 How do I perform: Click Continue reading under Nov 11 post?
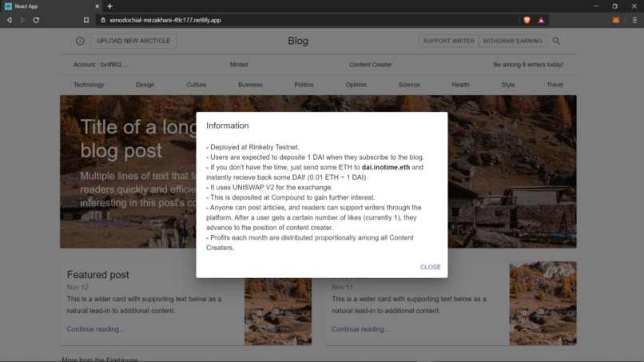pyautogui.click(x=360, y=329)
